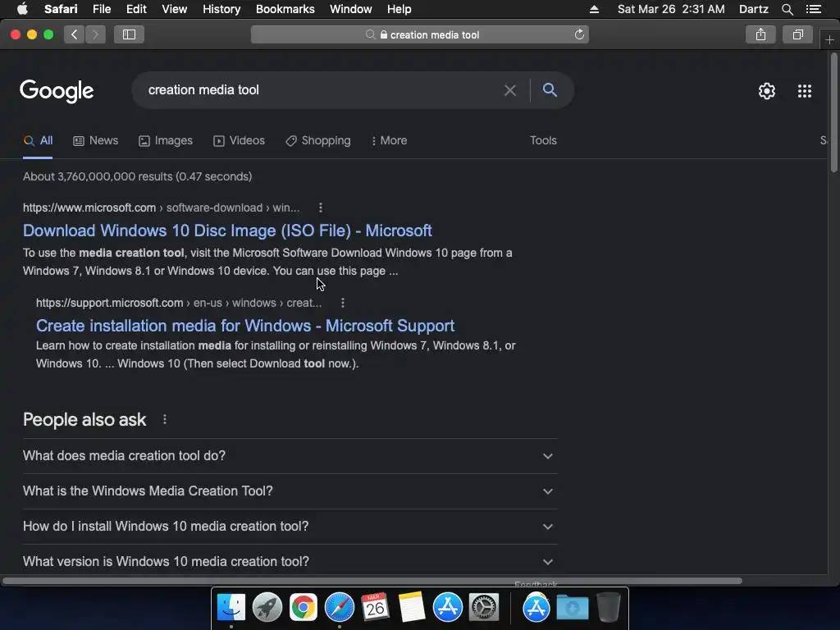This screenshot has height=630, width=840.
Task: Click the date and time in menu bar
Action: (671, 9)
